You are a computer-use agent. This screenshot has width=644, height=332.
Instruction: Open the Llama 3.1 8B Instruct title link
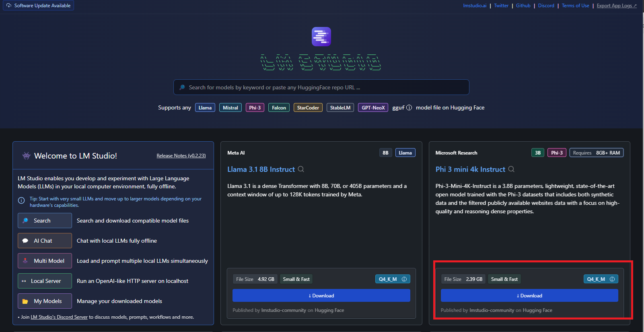(261, 169)
